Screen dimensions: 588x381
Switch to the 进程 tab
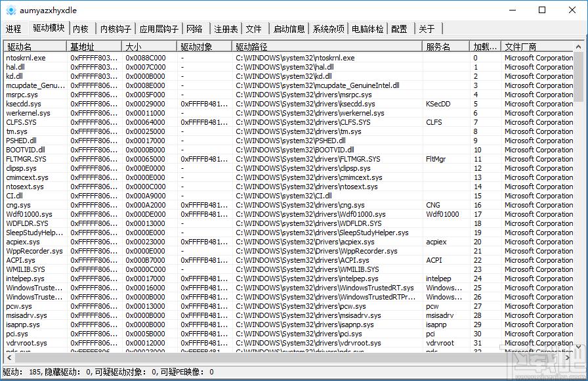(14, 29)
